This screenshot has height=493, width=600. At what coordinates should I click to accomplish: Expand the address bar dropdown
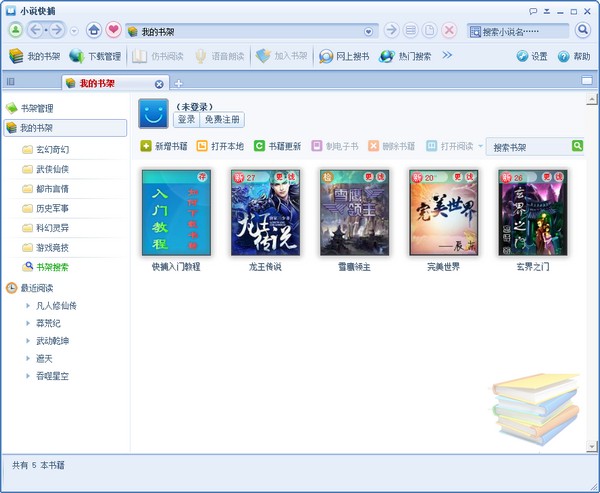[368, 31]
